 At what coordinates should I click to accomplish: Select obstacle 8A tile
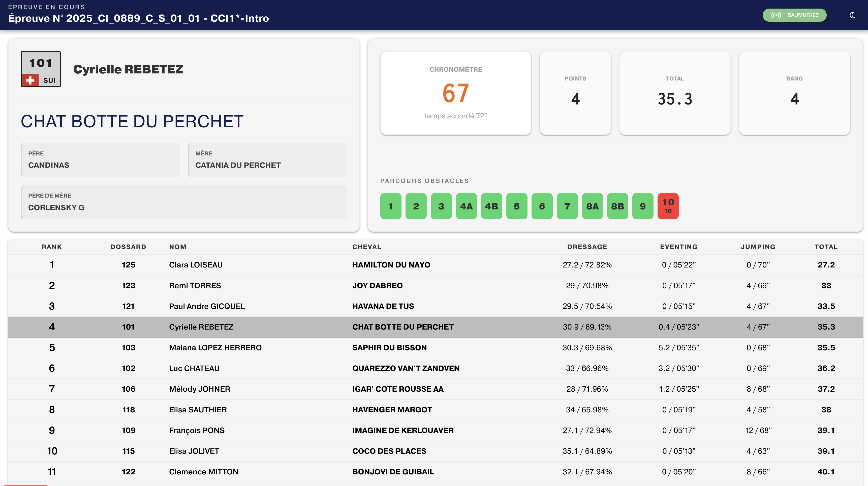(x=592, y=206)
